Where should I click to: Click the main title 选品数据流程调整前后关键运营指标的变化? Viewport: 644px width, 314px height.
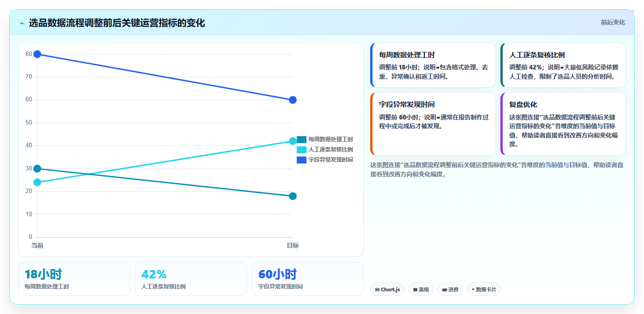(117, 23)
